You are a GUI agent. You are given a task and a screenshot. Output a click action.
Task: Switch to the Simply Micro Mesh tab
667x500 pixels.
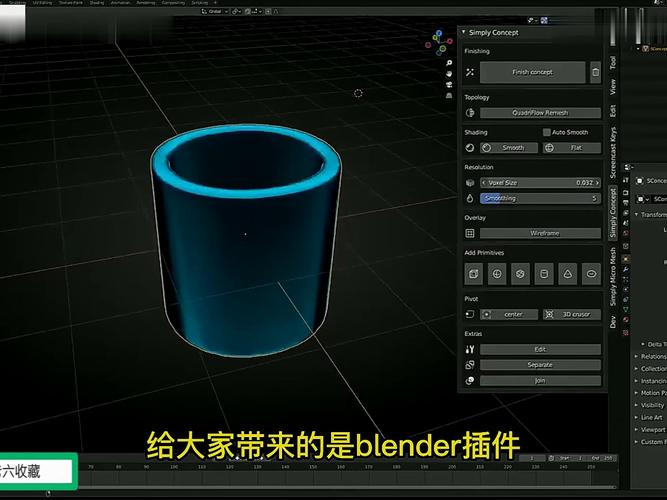coord(613,276)
